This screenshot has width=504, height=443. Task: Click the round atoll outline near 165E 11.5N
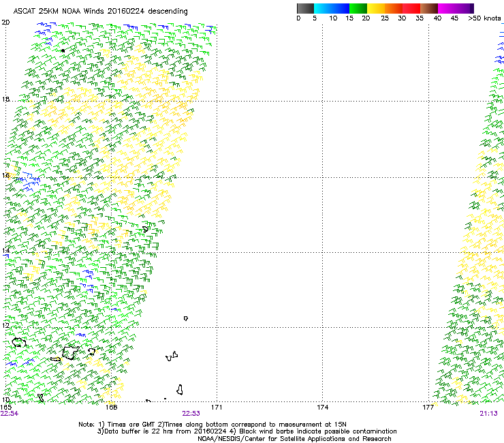[x=19, y=342]
